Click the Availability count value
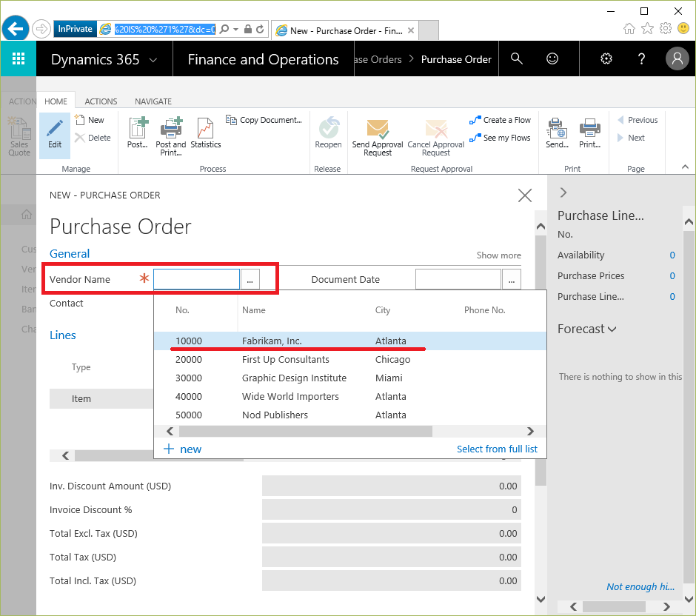The height and width of the screenshot is (616, 696). pyautogui.click(x=672, y=255)
